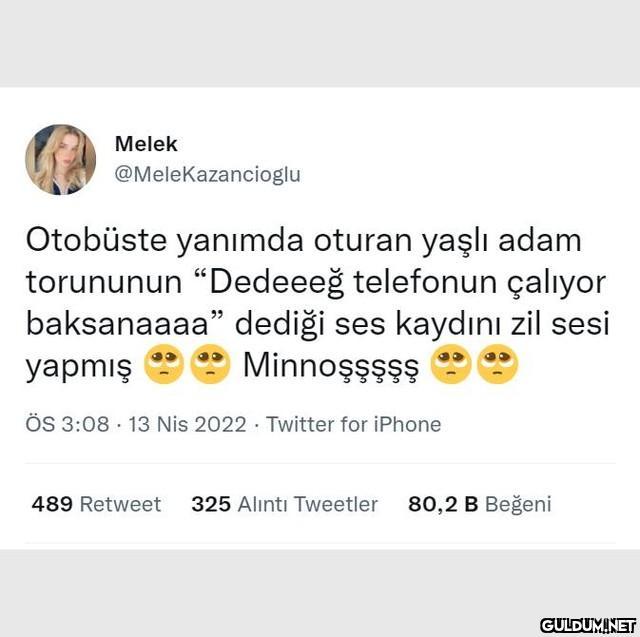This screenshot has height=637, width=640.
Task: Select the quoted word Dedeeeğ
Action: pos(276,282)
